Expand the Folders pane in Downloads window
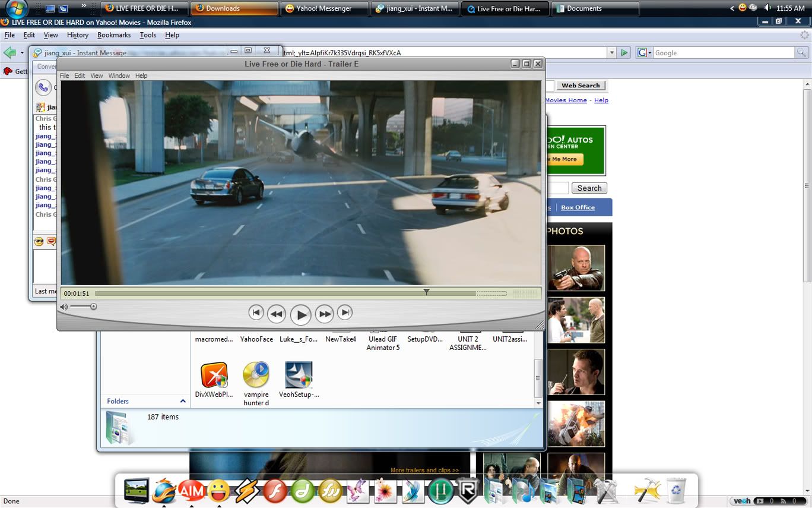Viewport: 812px width, 508px height. coord(183,401)
